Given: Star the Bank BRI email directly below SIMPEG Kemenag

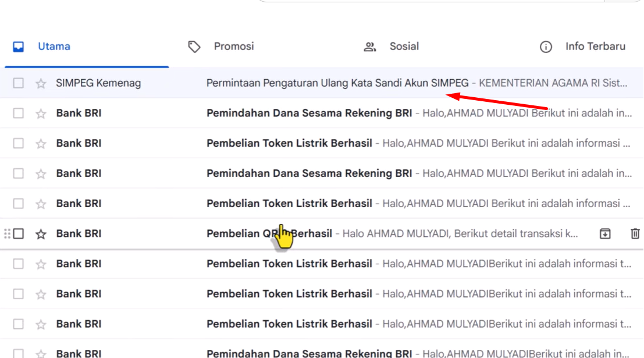Looking at the screenshot, I should coord(41,114).
